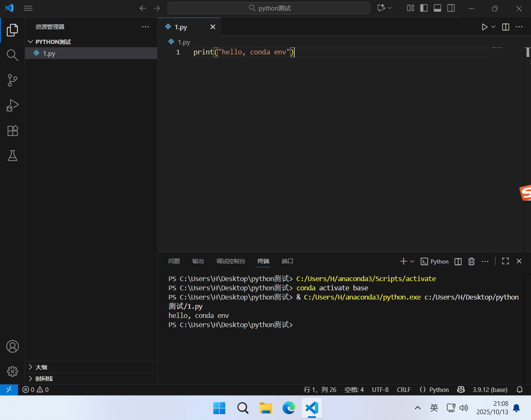The image size is (531, 420).
Task: Open the Copilot chat dropdown arrow
Action: point(390,8)
